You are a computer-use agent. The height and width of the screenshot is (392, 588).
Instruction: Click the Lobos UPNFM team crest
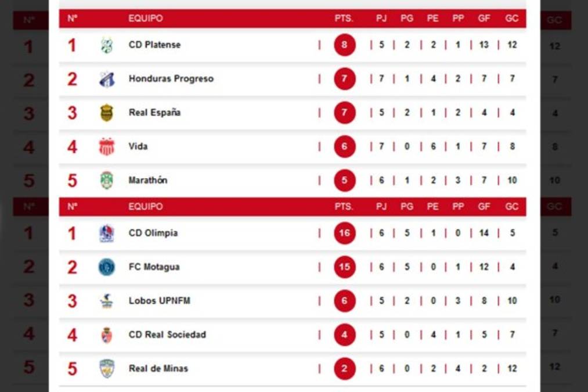click(106, 301)
